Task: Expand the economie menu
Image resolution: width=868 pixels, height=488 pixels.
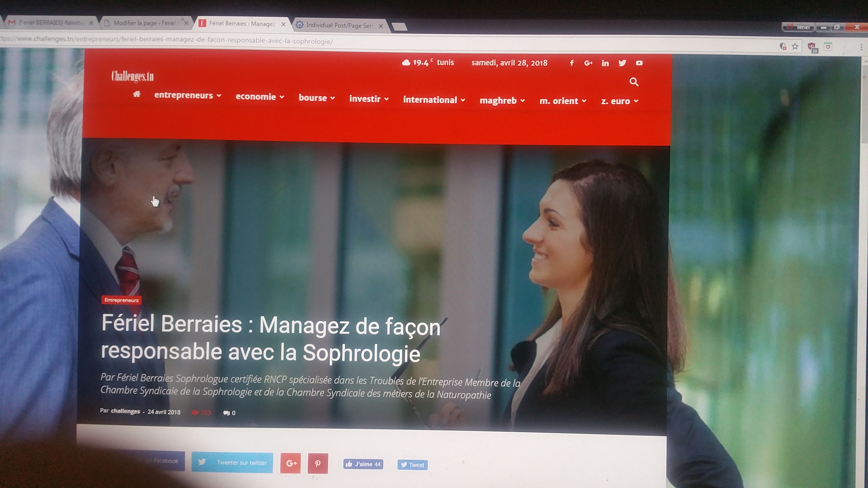Action: pos(260,97)
